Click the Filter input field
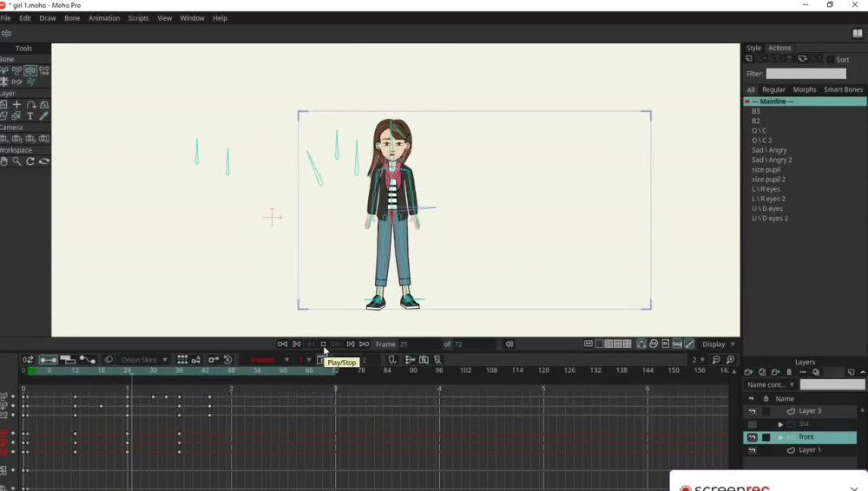The image size is (868, 491). tap(806, 74)
